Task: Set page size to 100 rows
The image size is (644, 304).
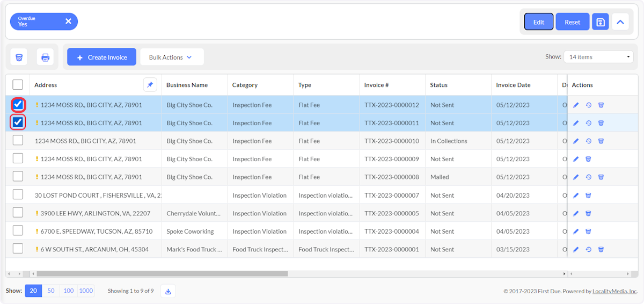Action: (x=69, y=291)
